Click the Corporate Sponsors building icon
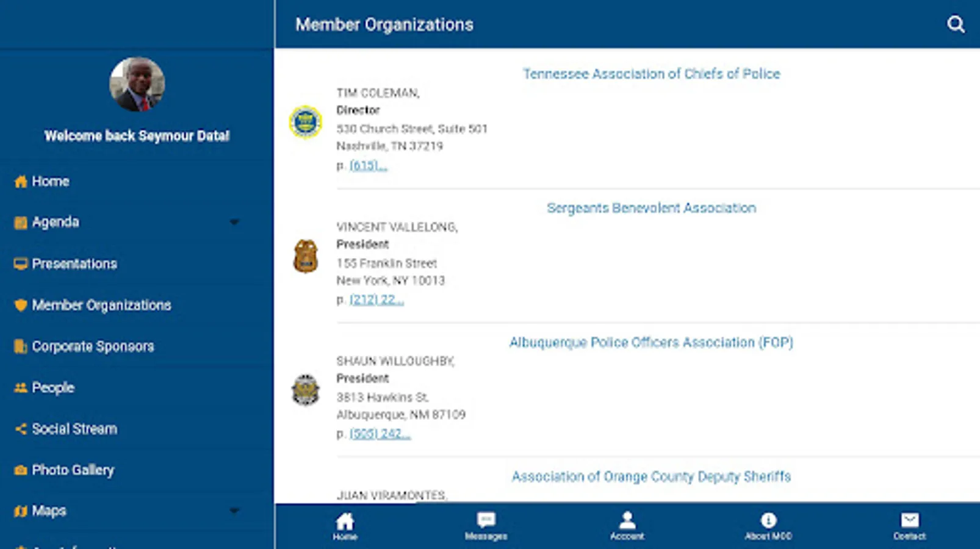980x549 pixels. 21,346
